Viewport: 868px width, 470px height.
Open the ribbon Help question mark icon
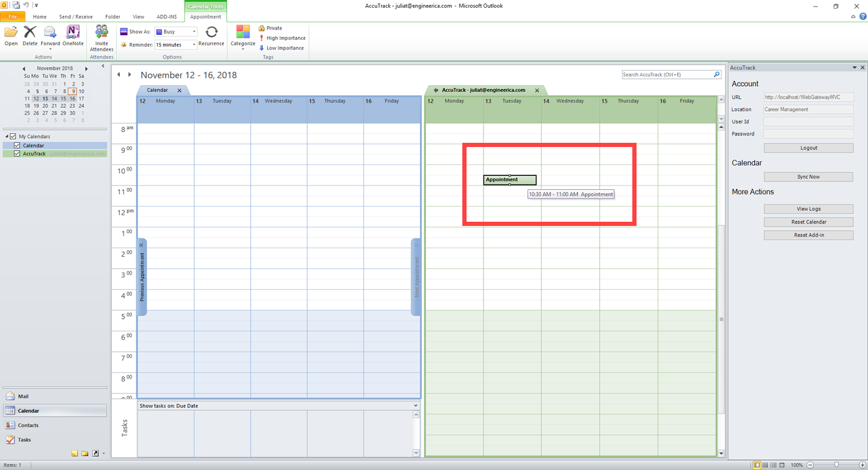click(863, 17)
